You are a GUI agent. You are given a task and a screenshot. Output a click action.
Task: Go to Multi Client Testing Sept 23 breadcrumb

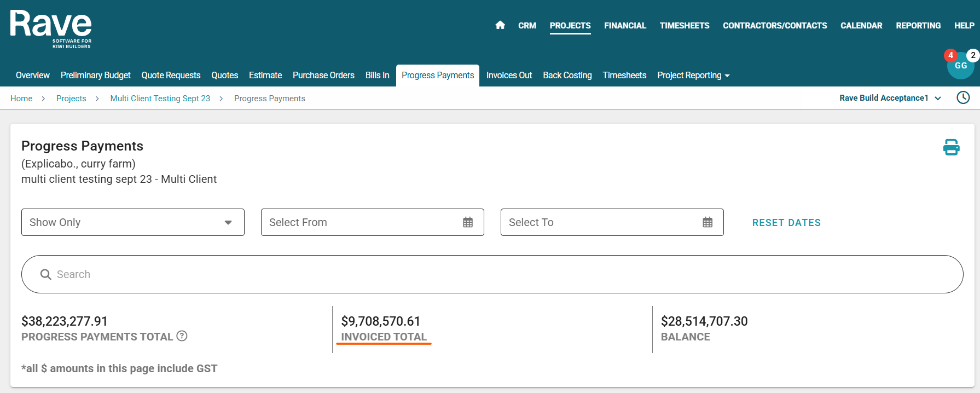click(160, 99)
